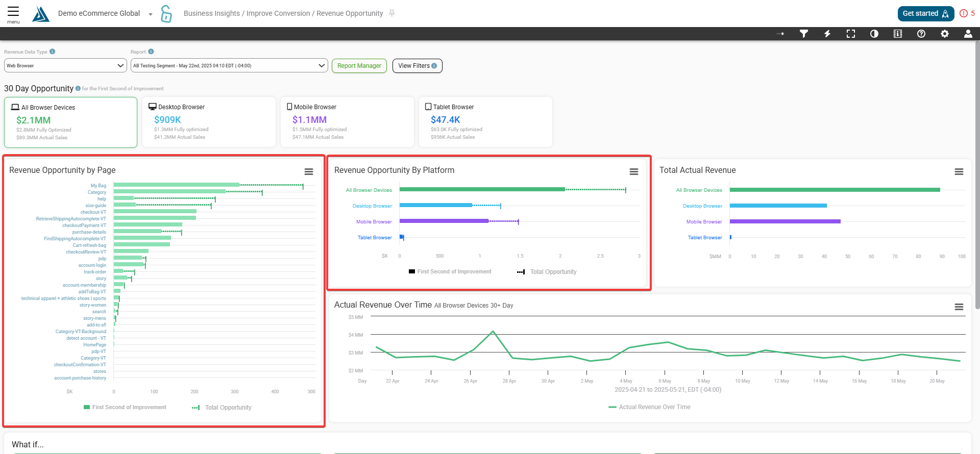Click the account-purchase-history page label
Screen dimensions: 980x454
tap(81, 378)
